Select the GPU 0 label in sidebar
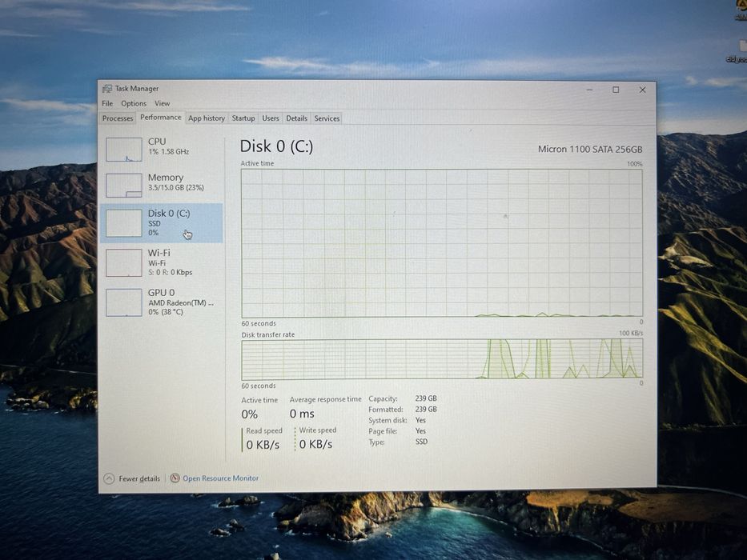 click(x=161, y=292)
